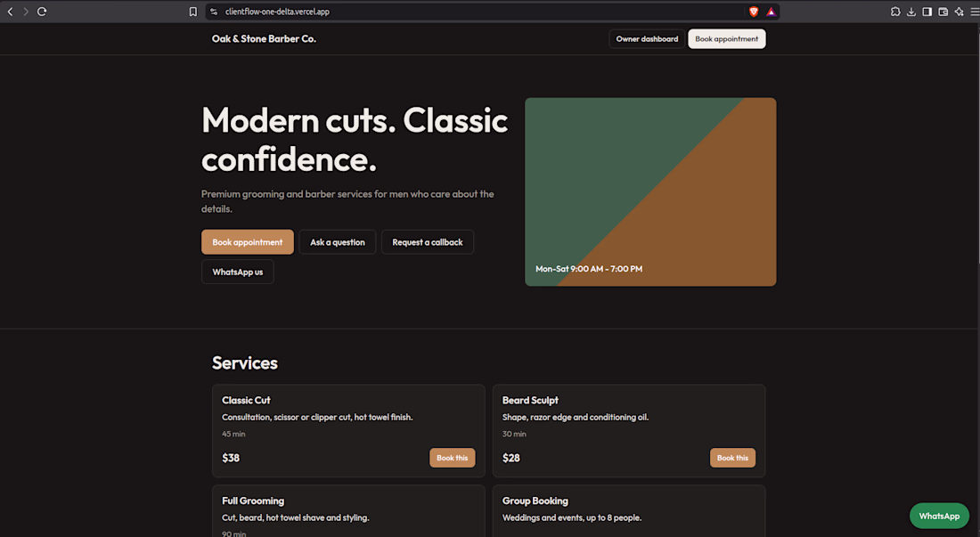The image size is (980, 537).
Task: Click 'Shape, razor edge and conditioning oil.' description
Action: coord(576,417)
